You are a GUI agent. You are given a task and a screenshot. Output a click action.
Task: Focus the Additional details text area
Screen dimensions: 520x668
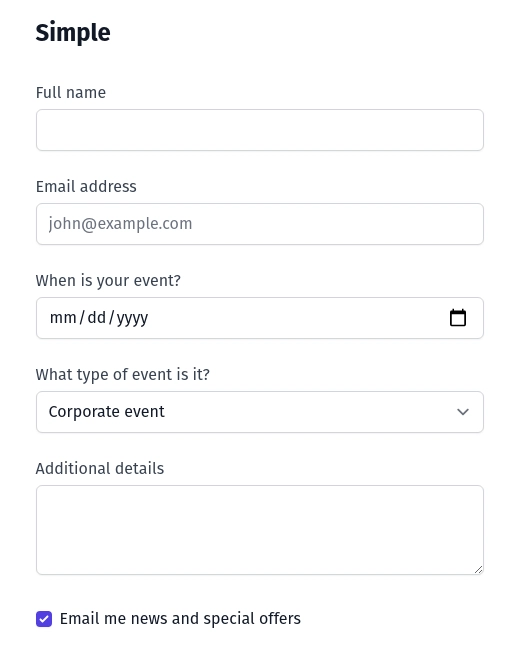pyautogui.click(x=260, y=530)
